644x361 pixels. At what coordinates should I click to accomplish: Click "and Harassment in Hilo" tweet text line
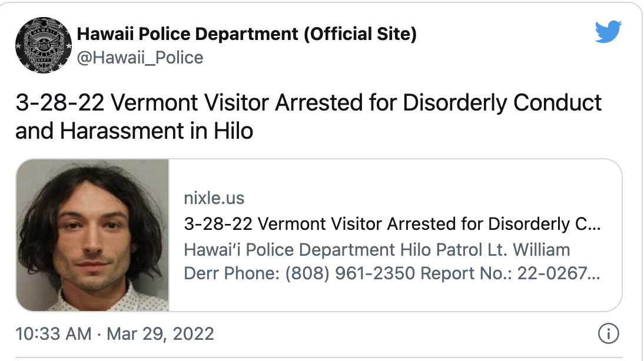pos(134,131)
